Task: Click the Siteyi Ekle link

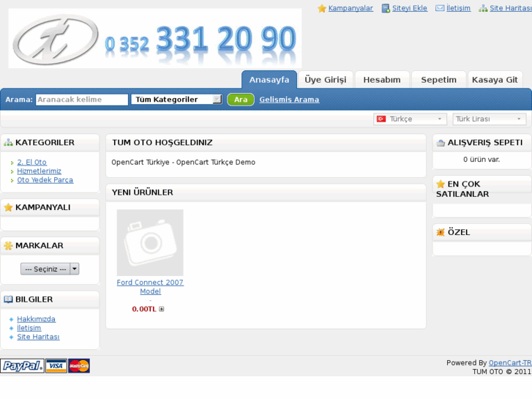Action: tap(410, 8)
